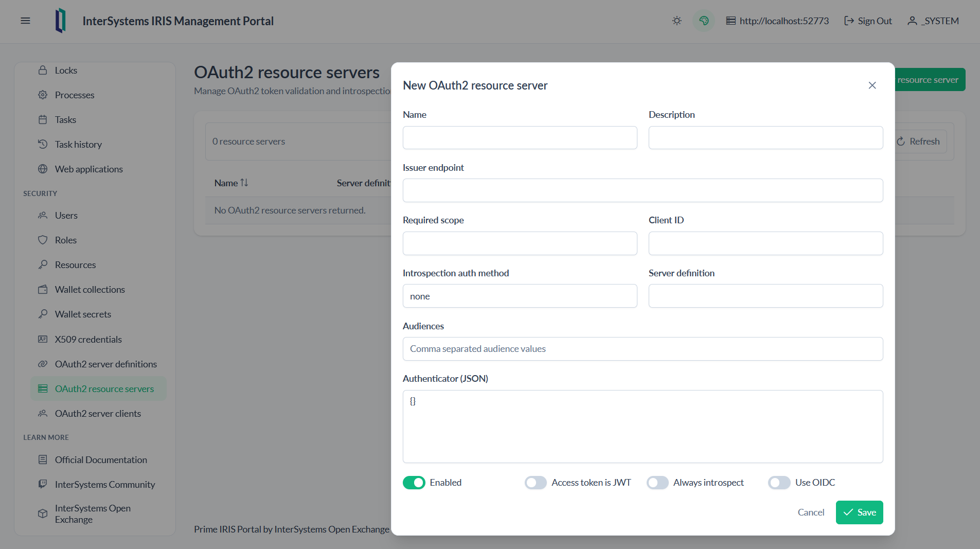Click the server icon beside localhost address
Image resolution: width=980 pixels, height=549 pixels.
tap(730, 21)
